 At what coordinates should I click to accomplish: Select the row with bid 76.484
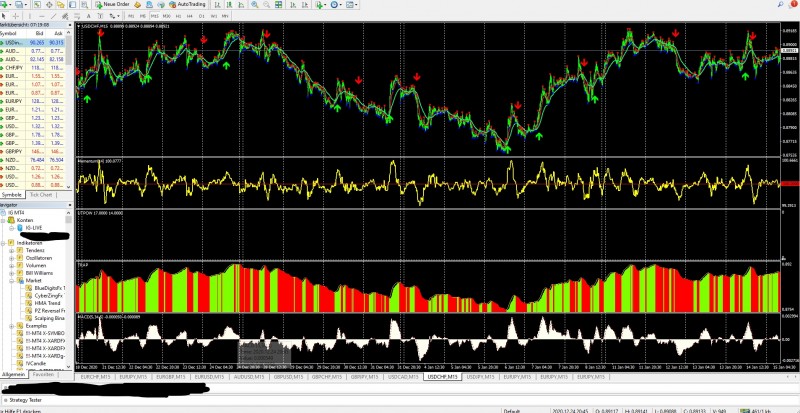pos(33,160)
